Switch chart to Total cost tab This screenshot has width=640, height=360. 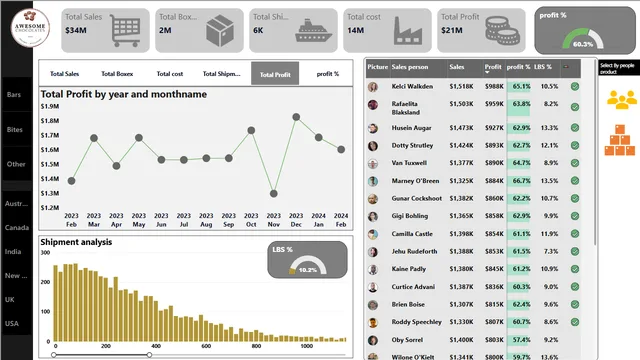tap(170, 74)
